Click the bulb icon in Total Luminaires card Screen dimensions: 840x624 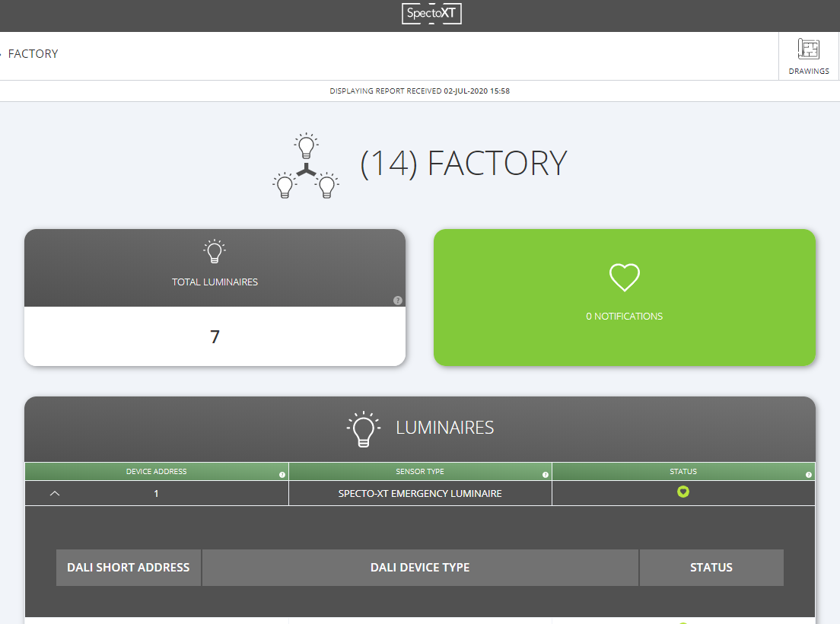pos(215,251)
